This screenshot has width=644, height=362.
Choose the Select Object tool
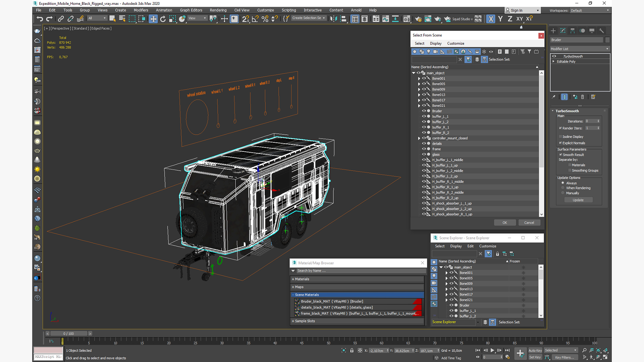coord(112,19)
